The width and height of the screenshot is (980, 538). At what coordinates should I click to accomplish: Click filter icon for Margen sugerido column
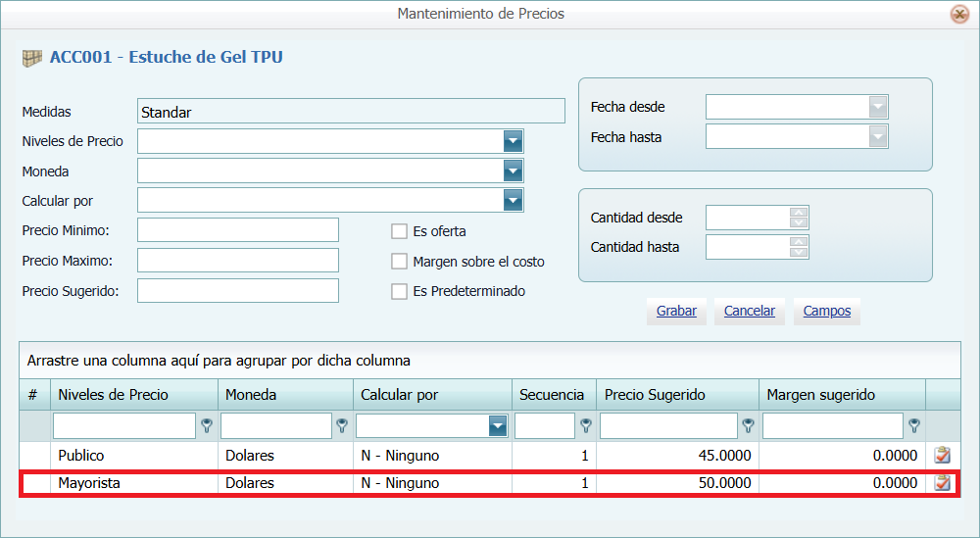913,425
